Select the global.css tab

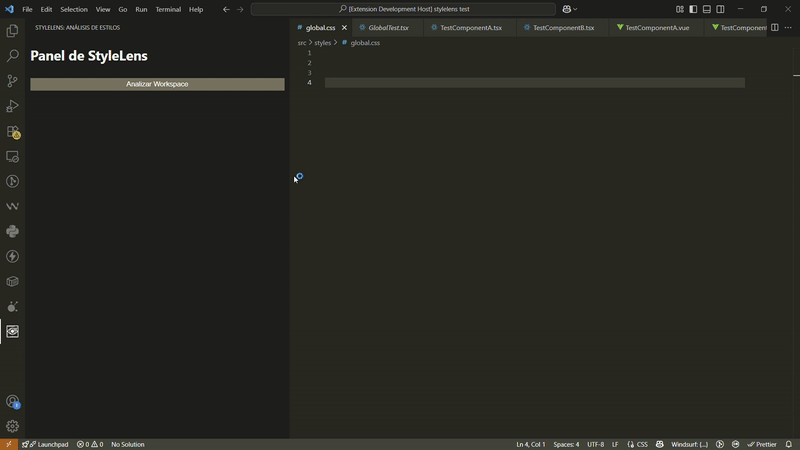320,28
